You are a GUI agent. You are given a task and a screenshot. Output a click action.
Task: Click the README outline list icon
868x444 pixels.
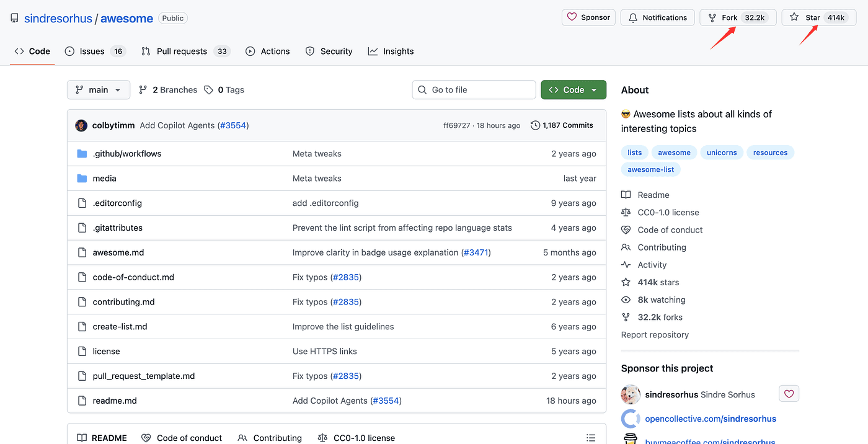point(591,438)
